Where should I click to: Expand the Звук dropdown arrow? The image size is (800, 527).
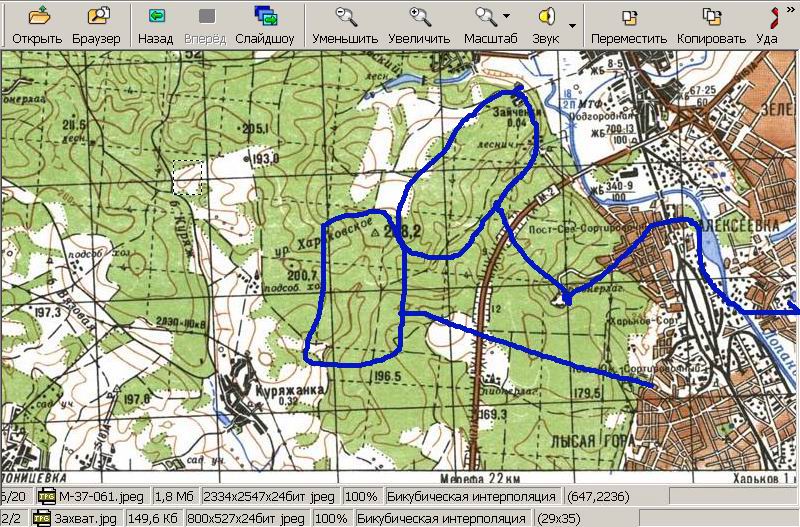pyautogui.click(x=572, y=25)
